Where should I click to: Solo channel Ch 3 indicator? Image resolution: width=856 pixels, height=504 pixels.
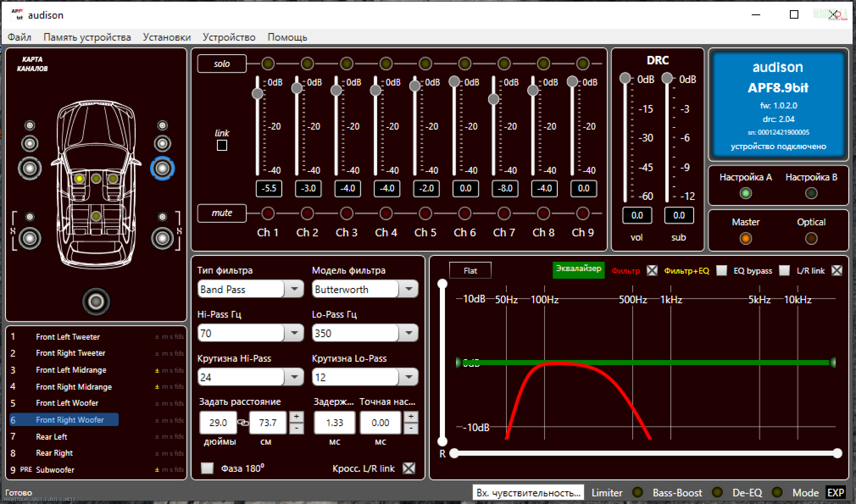(x=347, y=64)
